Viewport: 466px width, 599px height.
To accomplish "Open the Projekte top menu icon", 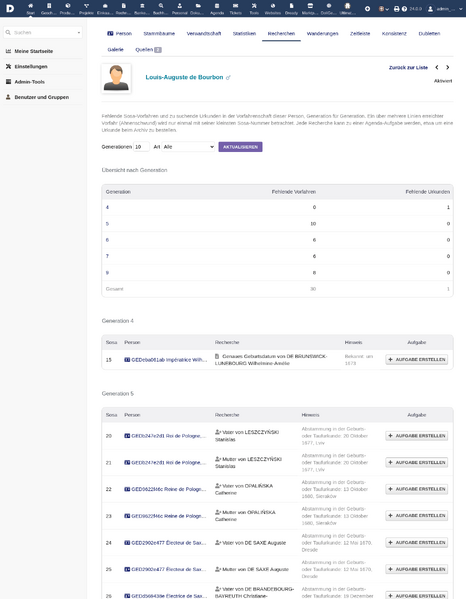I will pyautogui.click(x=86, y=6).
